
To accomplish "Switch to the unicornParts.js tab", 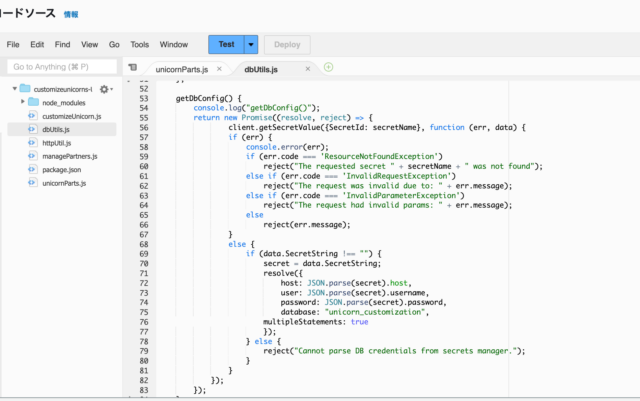I will [x=181, y=69].
